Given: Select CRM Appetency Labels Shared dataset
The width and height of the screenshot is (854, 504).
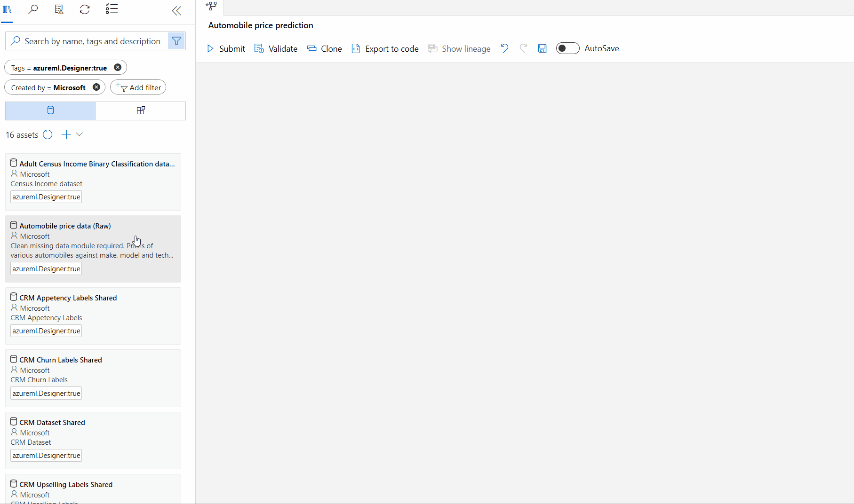Looking at the screenshot, I should pyautogui.click(x=93, y=316).
